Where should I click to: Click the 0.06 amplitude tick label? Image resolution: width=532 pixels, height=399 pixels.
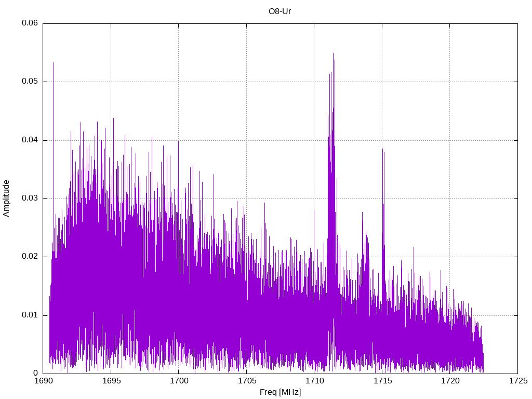click(x=30, y=23)
